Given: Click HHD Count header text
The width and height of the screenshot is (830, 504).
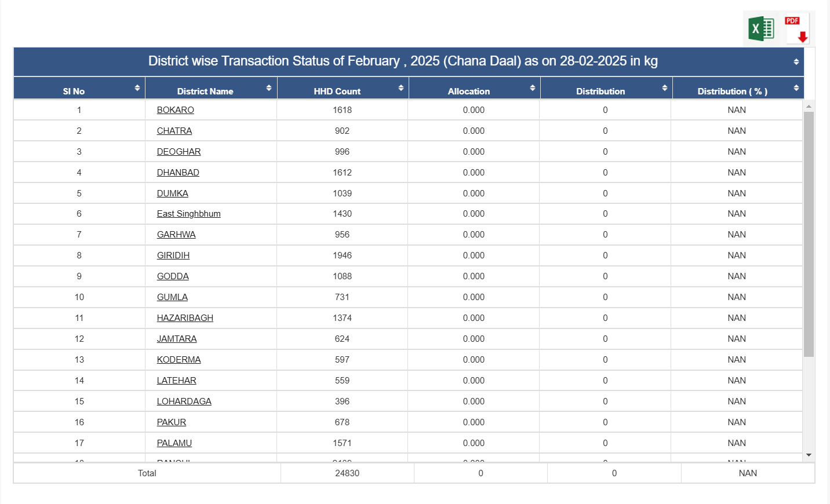Looking at the screenshot, I should [337, 92].
